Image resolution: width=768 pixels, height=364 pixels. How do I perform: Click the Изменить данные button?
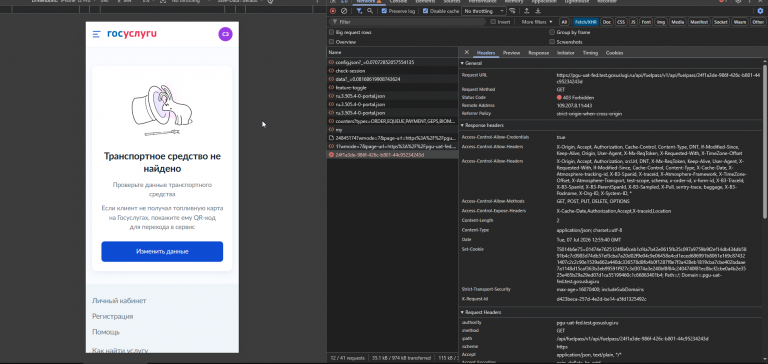pyautogui.click(x=162, y=251)
